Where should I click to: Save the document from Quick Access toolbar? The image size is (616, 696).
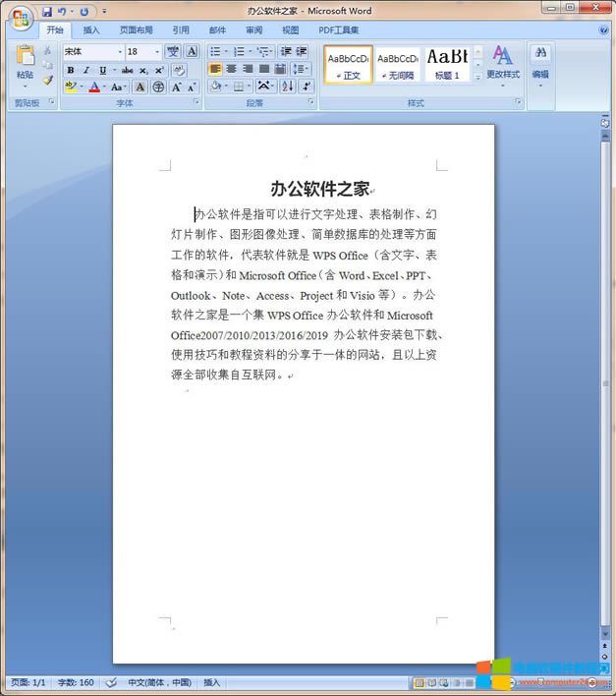coord(47,12)
